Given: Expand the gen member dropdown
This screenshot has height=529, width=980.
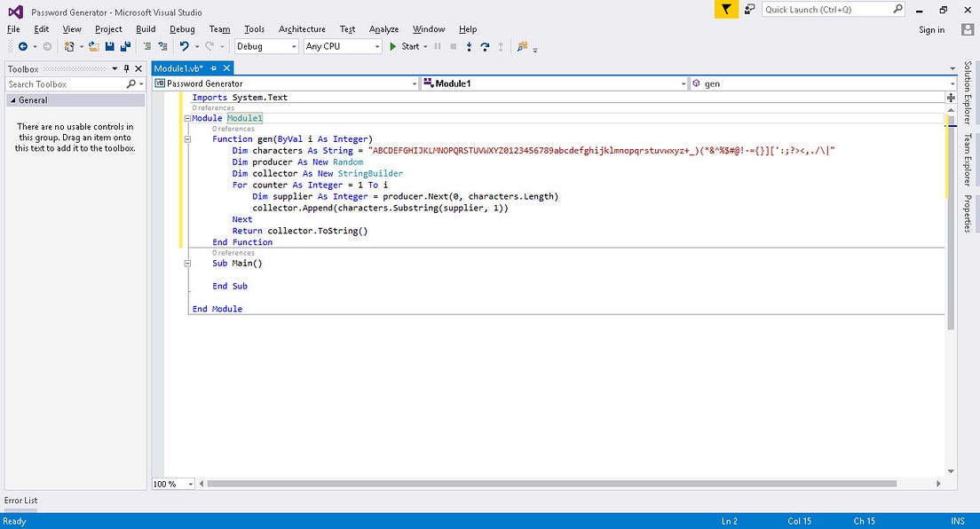Looking at the screenshot, I should [x=951, y=83].
